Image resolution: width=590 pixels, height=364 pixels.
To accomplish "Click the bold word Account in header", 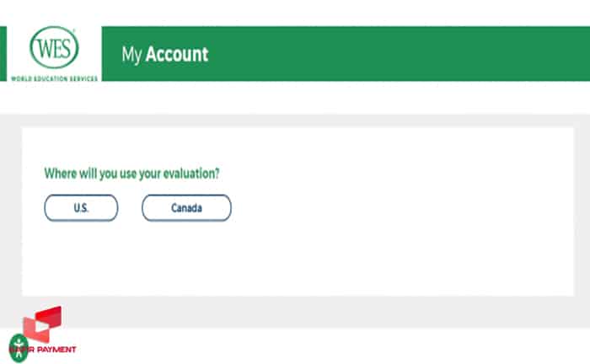I will 177,55.
